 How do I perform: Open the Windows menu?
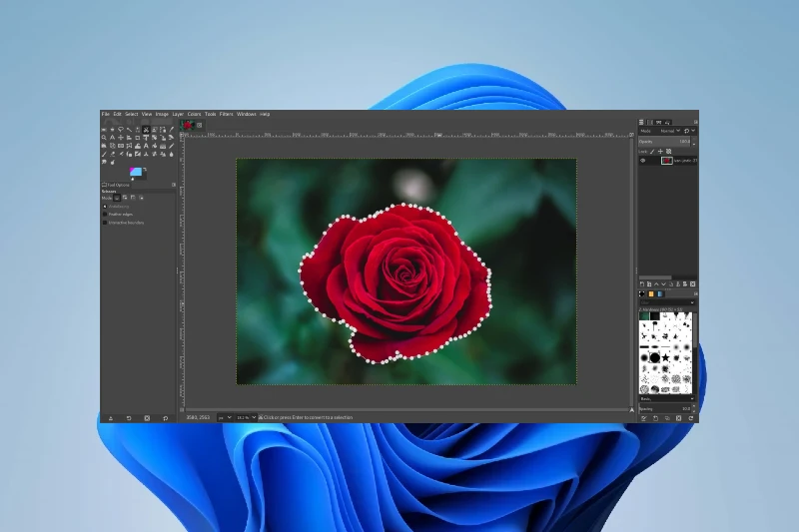pos(246,114)
